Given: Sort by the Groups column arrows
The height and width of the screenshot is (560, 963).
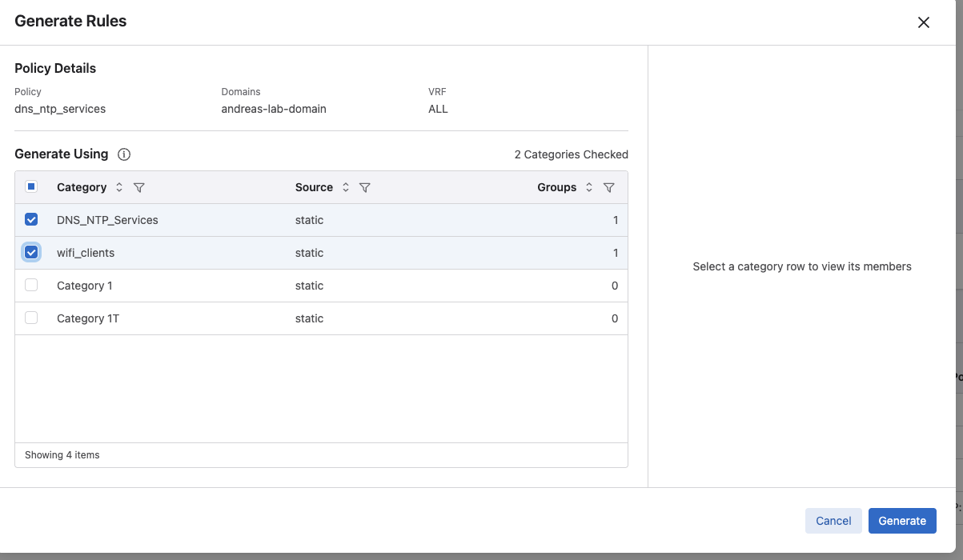Looking at the screenshot, I should click(x=589, y=187).
